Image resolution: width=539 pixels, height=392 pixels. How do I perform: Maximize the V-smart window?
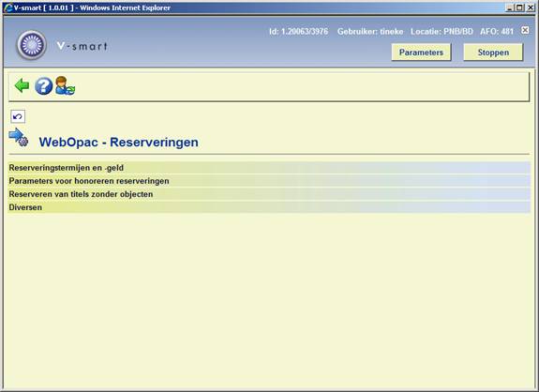click(x=519, y=8)
